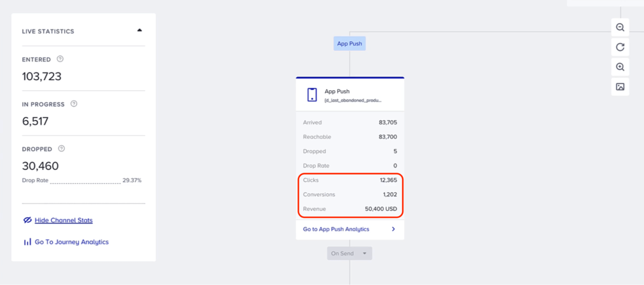This screenshot has width=644, height=285.
Task: Click the chevron next to App Push Analytics
Action: [x=393, y=229]
